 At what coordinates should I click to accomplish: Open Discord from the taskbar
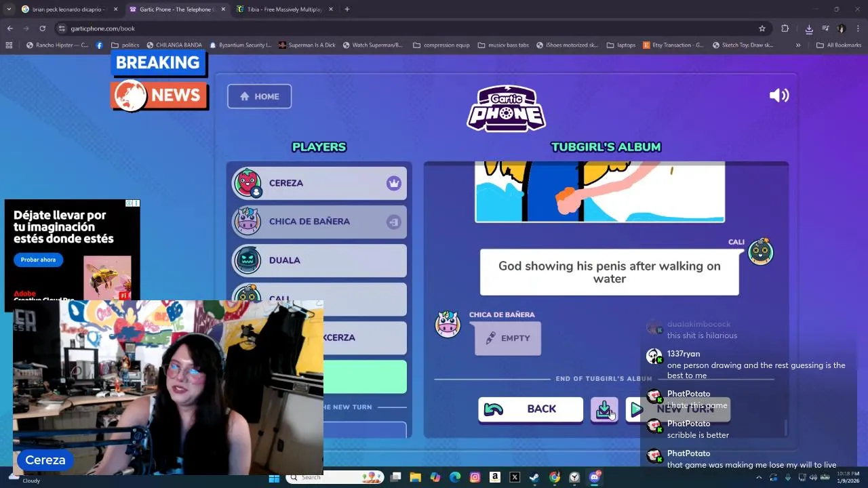point(595,478)
